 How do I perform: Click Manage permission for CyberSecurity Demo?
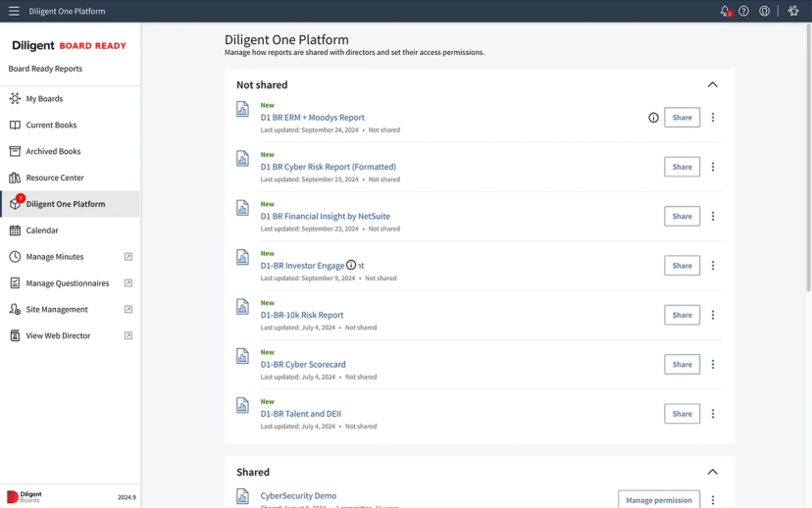[659, 500]
